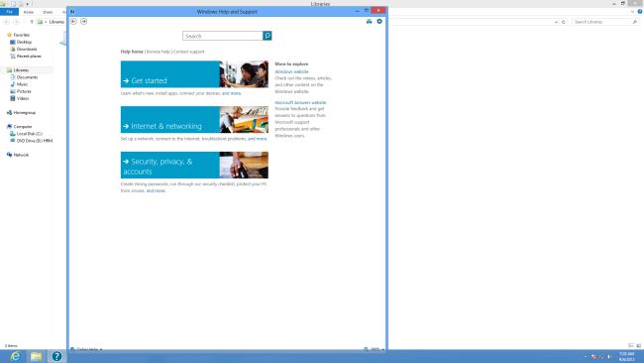The width and height of the screenshot is (644, 363).
Task: Switch to Share tab in Libraries window
Action: [x=48, y=12]
